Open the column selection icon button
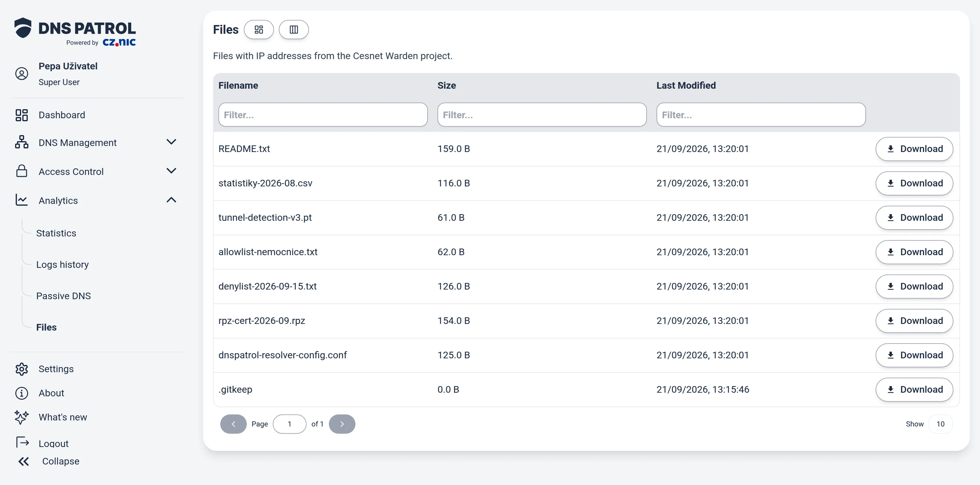The image size is (980, 485). coord(294,29)
